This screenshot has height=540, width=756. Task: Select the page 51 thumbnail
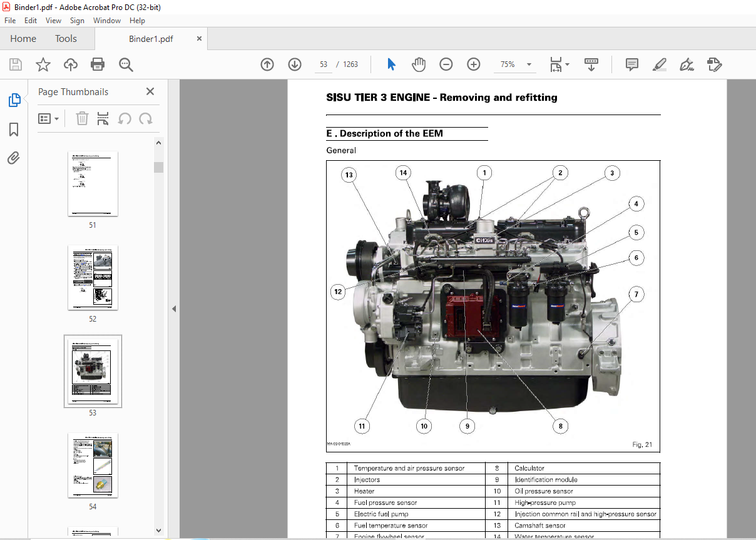[93, 184]
